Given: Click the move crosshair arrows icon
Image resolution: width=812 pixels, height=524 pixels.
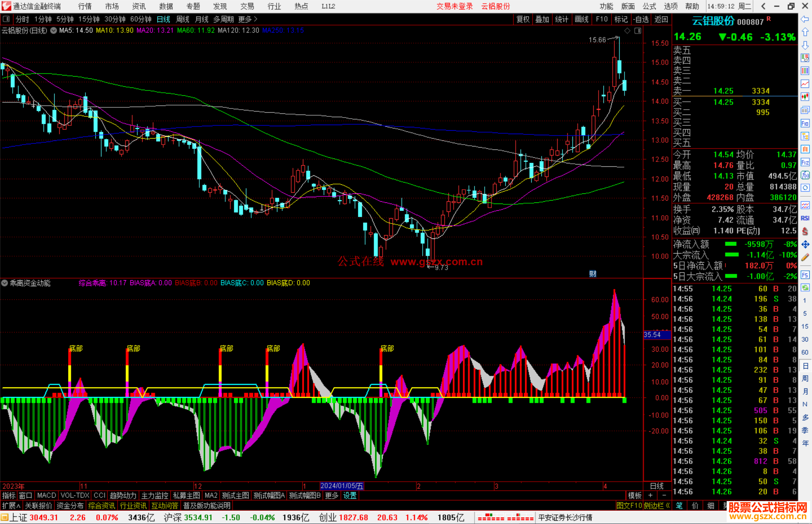Looking at the screenshot, I should [805, 245].
